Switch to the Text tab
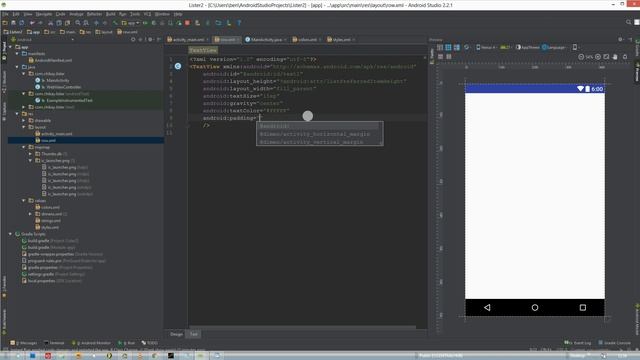The image size is (640, 360). pyautogui.click(x=193, y=334)
